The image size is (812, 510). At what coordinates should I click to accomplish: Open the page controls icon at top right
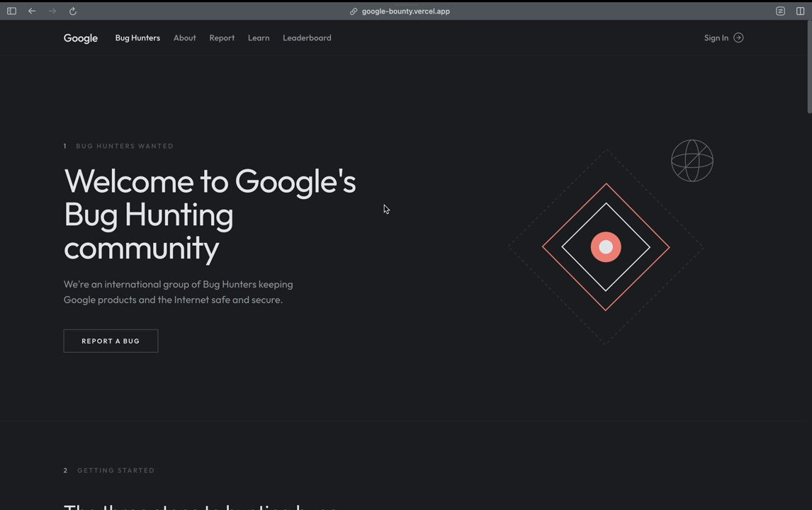[780, 11]
